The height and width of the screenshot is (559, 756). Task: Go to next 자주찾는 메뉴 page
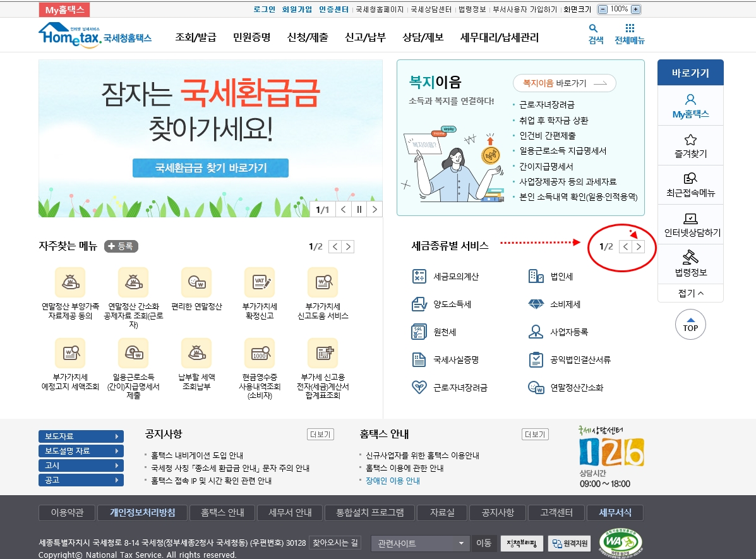348,246
